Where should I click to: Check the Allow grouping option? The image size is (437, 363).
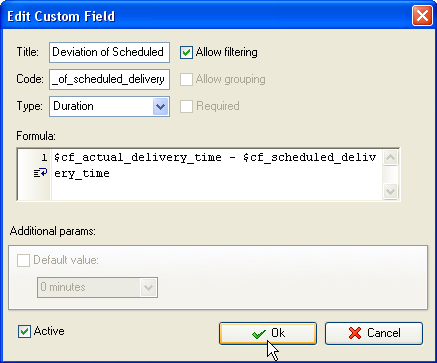186,79
